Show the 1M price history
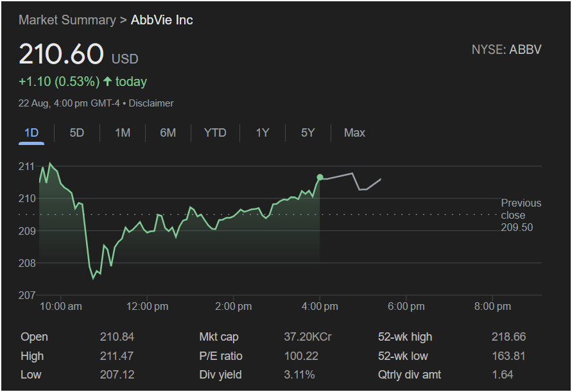 click(123, 133)
